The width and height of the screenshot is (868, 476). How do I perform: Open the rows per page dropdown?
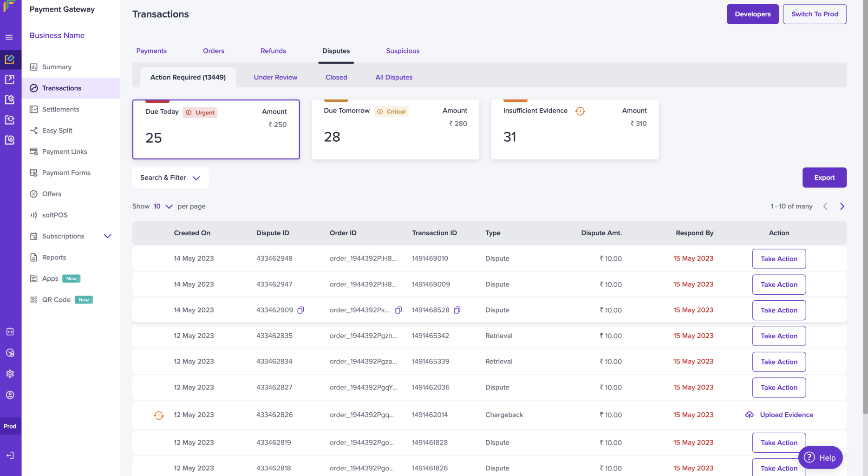(x=163, y=206)
